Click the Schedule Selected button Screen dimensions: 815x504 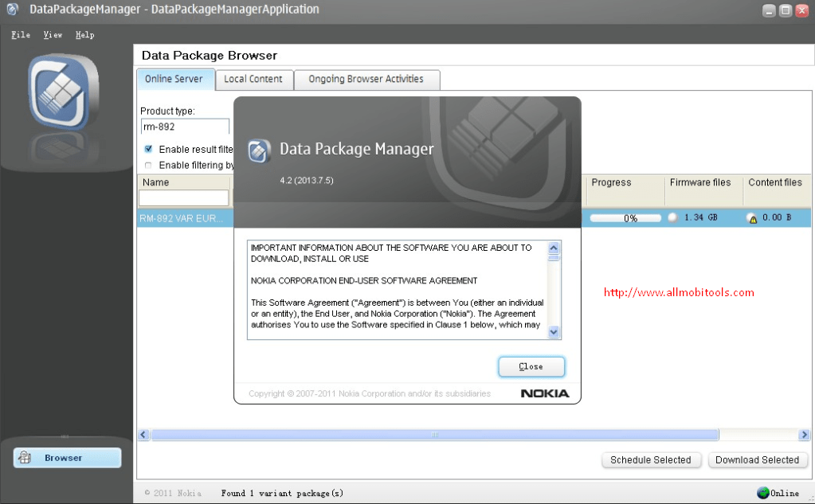point(651,460)
